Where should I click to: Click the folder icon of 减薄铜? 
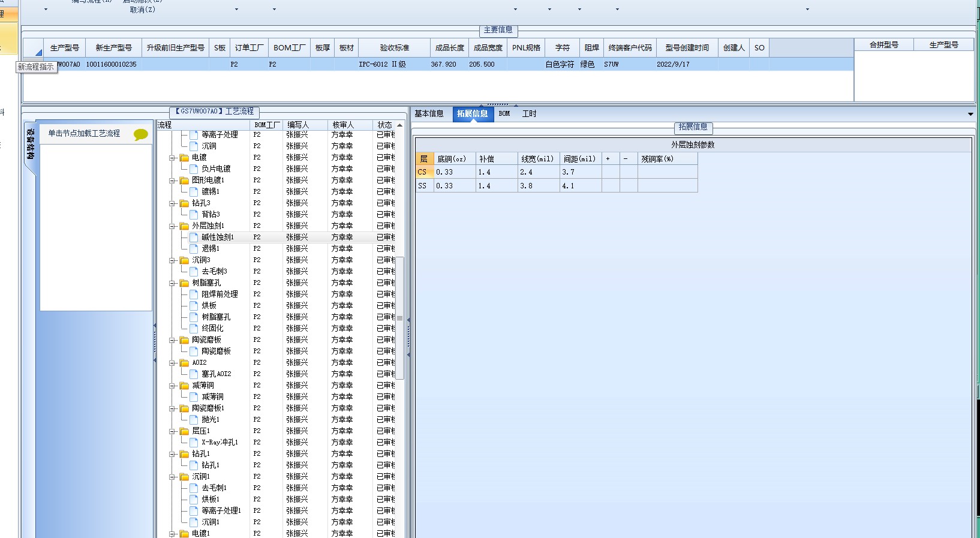[x=184, y=386]
